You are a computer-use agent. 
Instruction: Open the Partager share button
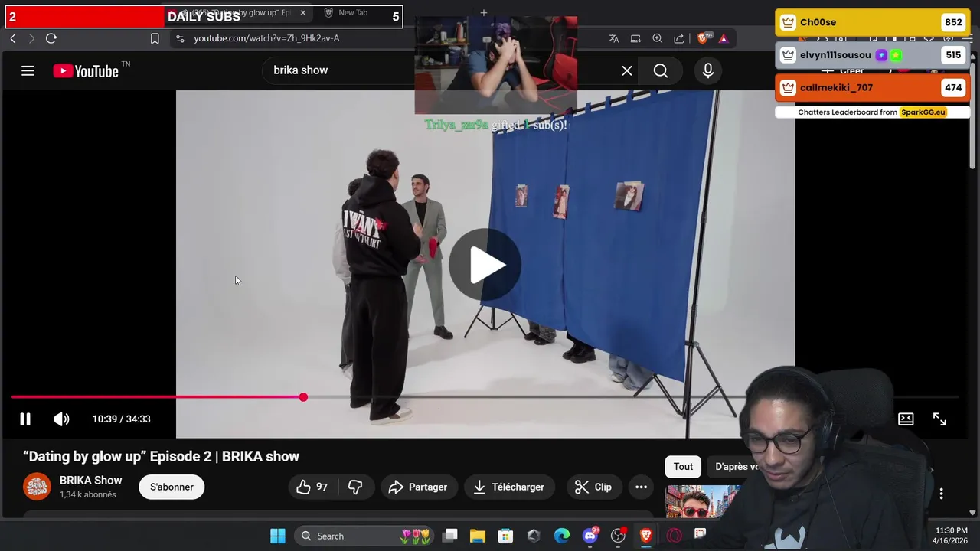[418, 487]
